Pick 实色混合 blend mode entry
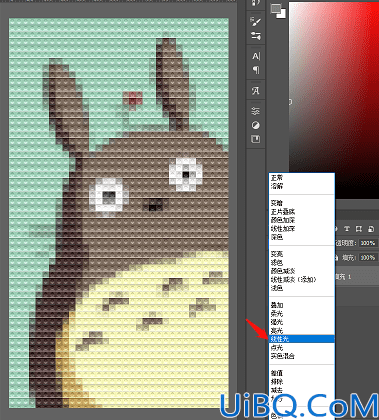 tap(283, 356)
